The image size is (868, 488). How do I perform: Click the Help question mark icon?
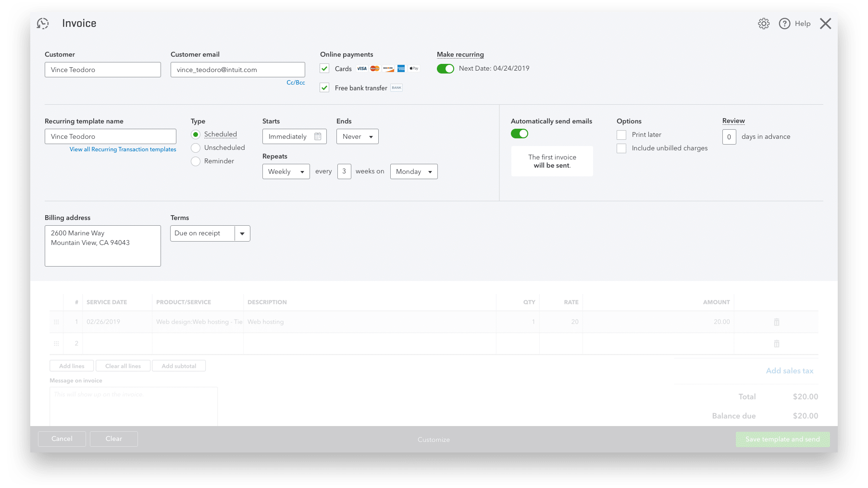pyautogui.click(x=784, y=24)
